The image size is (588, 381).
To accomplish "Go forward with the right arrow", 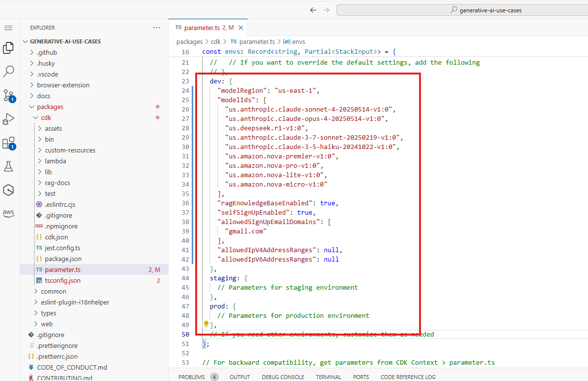I will click(326, 10).
